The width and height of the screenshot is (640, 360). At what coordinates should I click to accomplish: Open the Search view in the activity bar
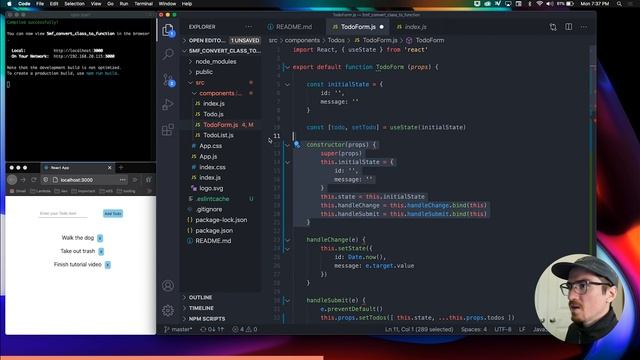168,54
